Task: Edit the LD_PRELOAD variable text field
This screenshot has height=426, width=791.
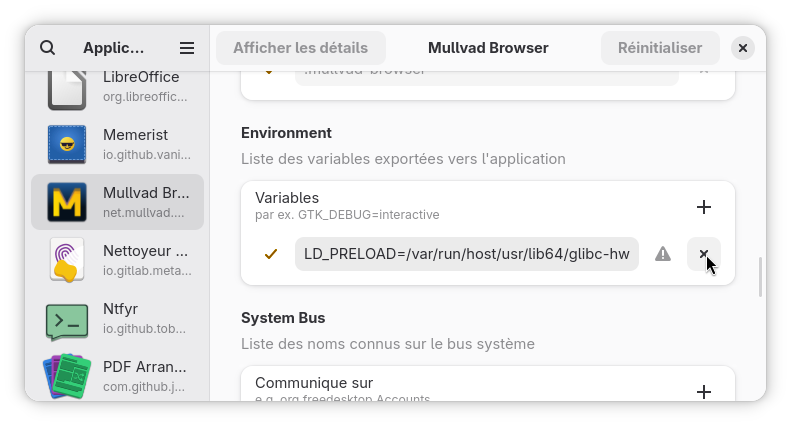Action: (x=467, y=254)
